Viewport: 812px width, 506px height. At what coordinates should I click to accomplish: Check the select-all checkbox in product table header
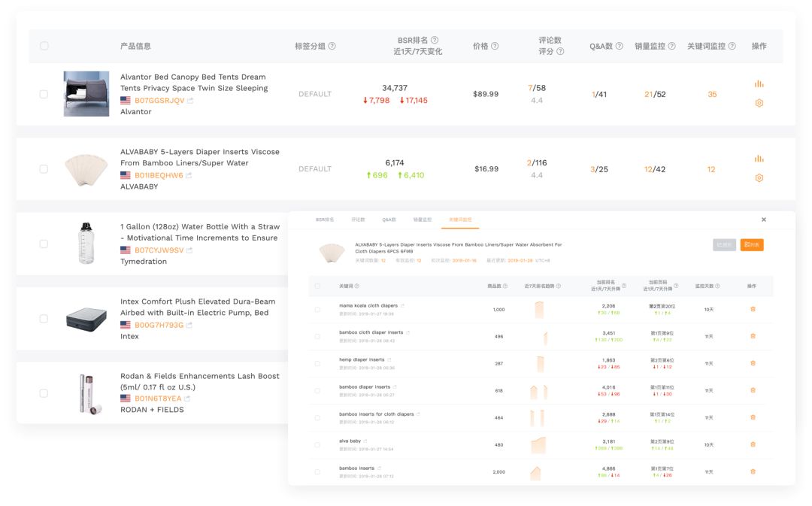pos(44,46)
